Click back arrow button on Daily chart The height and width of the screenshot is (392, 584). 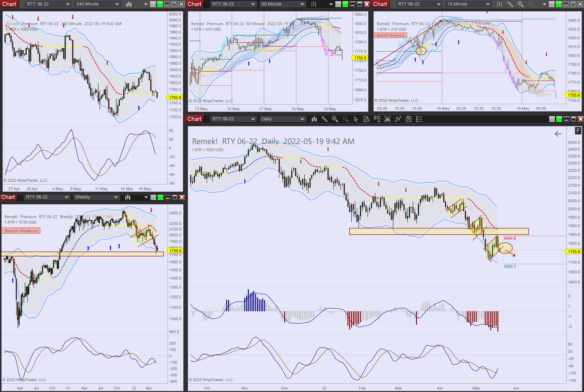tap(558, 134)
